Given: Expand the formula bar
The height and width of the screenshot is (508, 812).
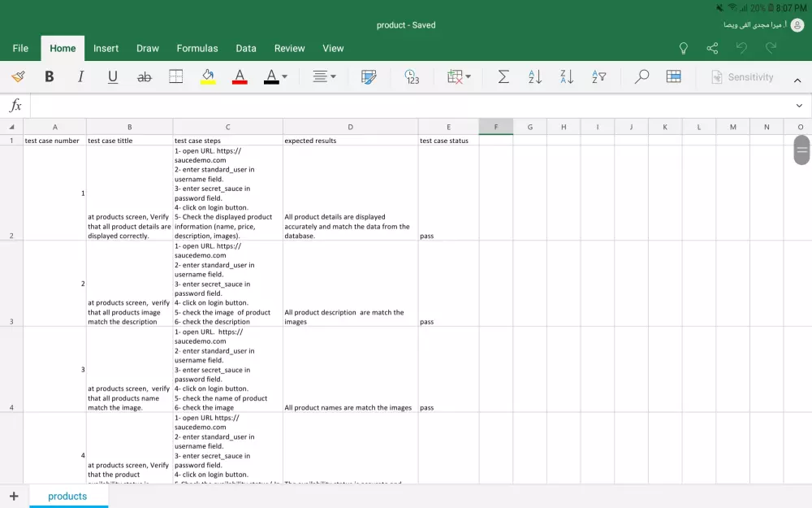Looking at the screenshot, I should (x=799, y=106).
